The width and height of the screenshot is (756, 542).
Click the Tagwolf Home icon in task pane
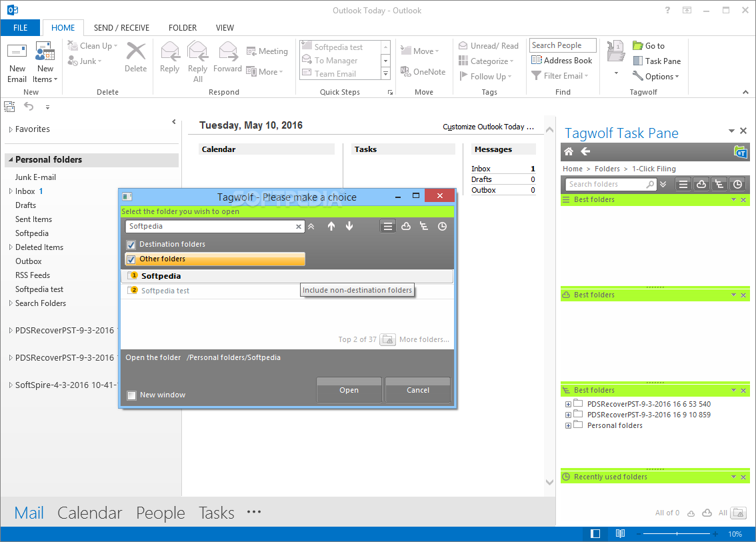[x=569, y=151]
